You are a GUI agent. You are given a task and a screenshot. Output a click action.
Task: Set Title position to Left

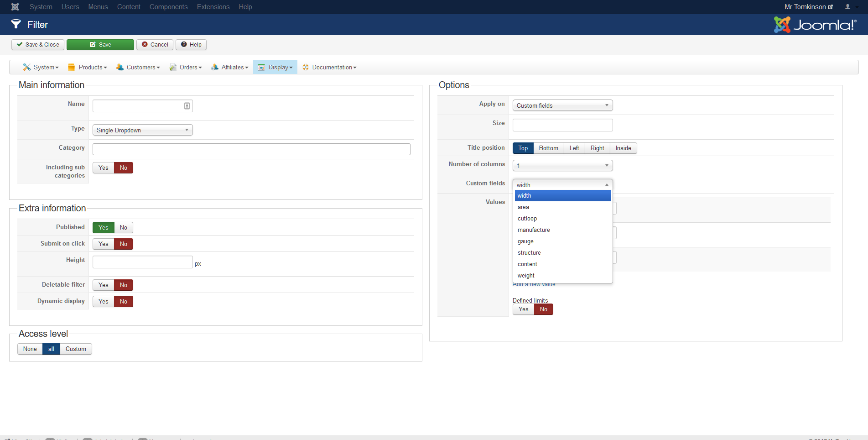pyautogui.click(x=574, y=148)
